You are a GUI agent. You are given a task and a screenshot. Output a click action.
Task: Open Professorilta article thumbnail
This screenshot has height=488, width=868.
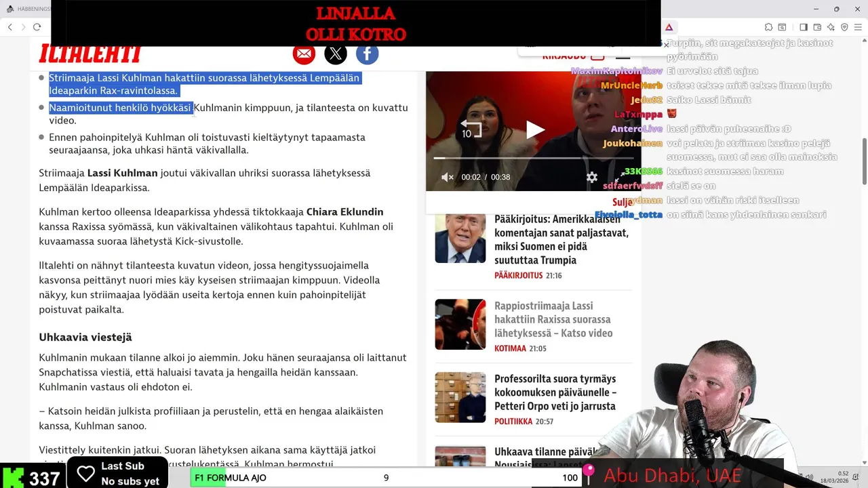coord(460,397)
